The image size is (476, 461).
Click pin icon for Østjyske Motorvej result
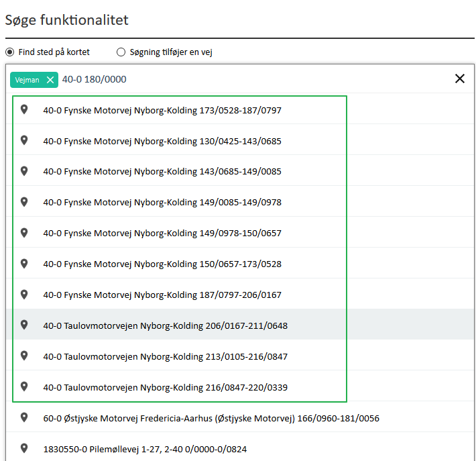pyautogui.click(x=24, y=417)
